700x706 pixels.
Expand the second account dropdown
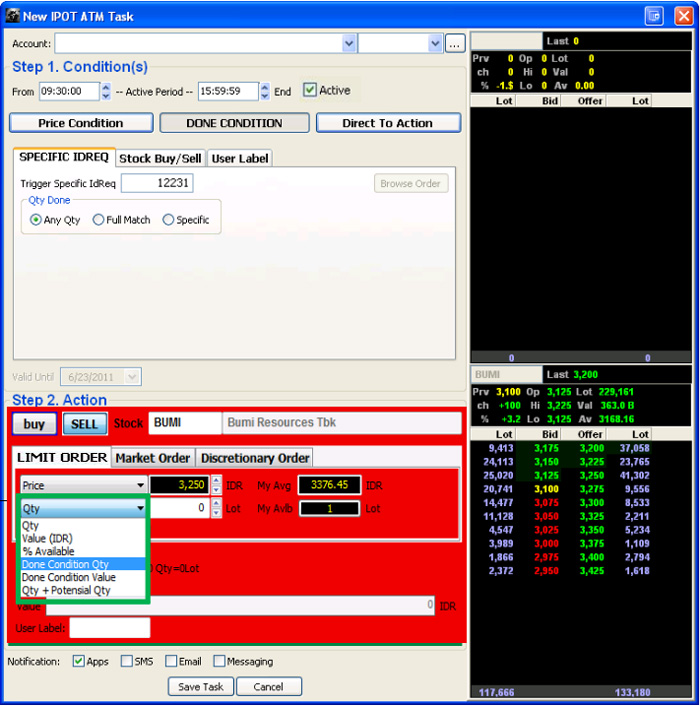pos(434,44)
